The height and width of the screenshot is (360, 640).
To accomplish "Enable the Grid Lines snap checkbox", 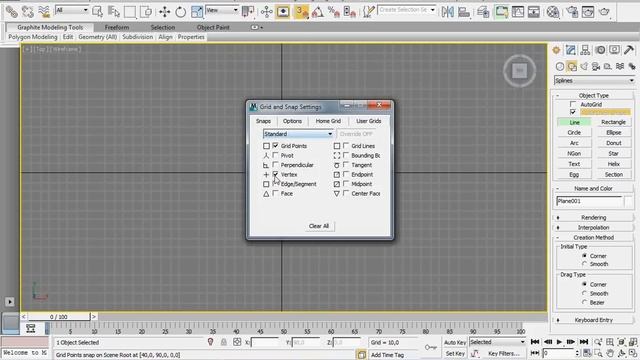I will point(346,146).
